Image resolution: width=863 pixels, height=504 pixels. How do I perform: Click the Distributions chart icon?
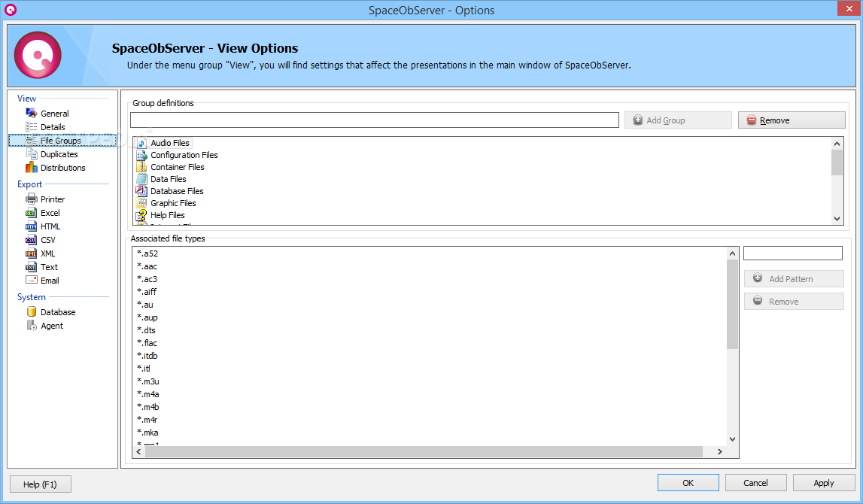click(32, 167)
